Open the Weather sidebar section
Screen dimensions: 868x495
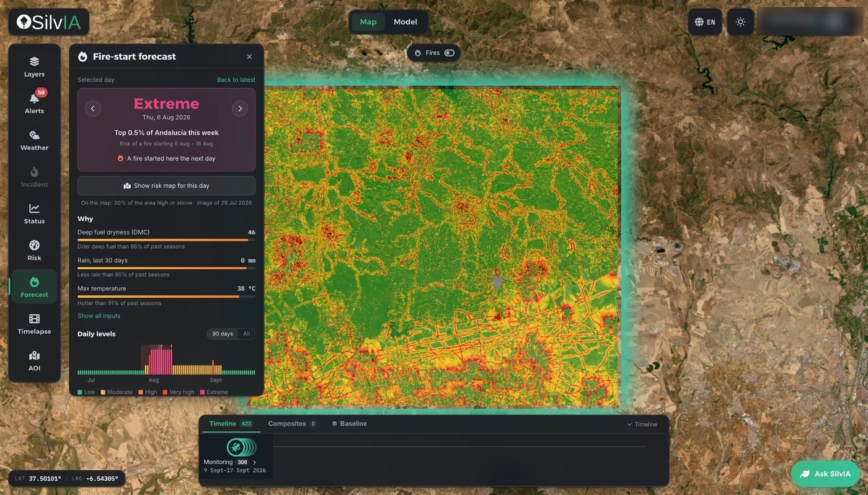[34, 140]
